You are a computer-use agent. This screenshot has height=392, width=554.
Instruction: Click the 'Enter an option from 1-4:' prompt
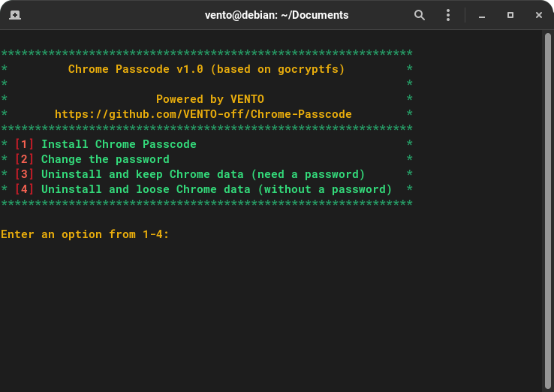(x=85, y=234)
